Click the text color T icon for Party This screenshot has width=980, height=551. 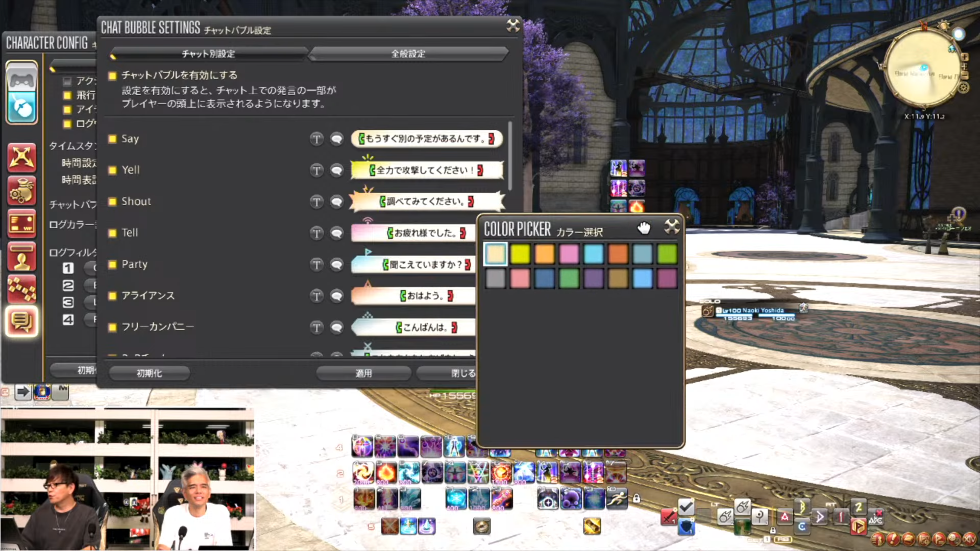pyautogui.click(x=316, y=264)
